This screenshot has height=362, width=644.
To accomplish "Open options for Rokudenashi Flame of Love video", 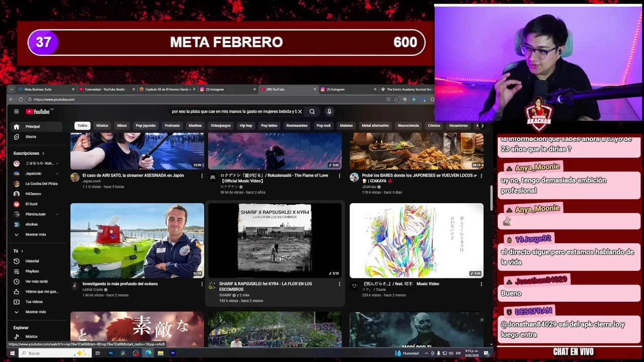I will tap(339, 176).
